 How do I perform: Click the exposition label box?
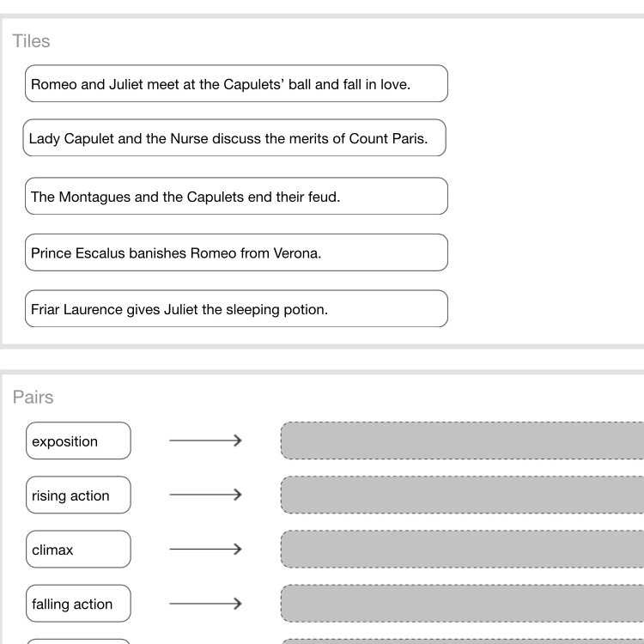78,441
